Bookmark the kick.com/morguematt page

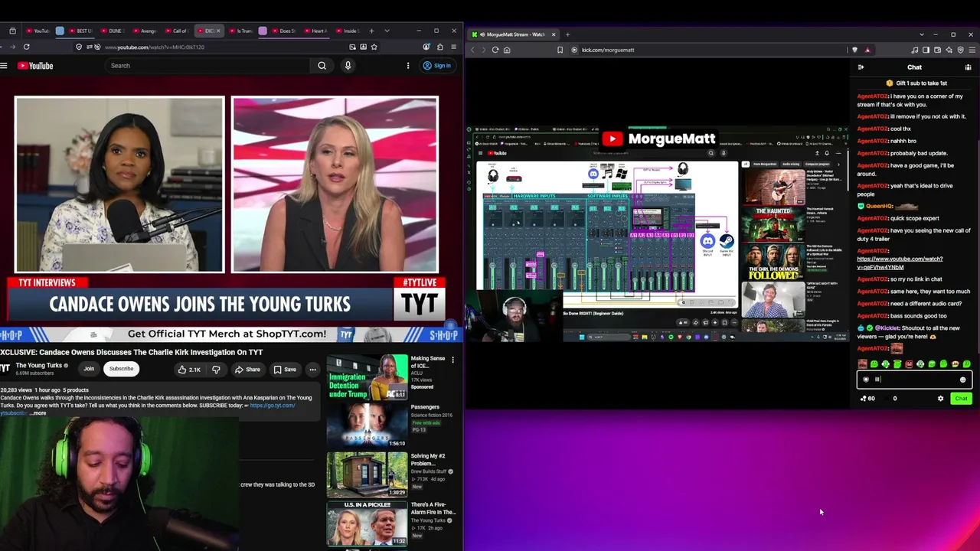[560, 50]
